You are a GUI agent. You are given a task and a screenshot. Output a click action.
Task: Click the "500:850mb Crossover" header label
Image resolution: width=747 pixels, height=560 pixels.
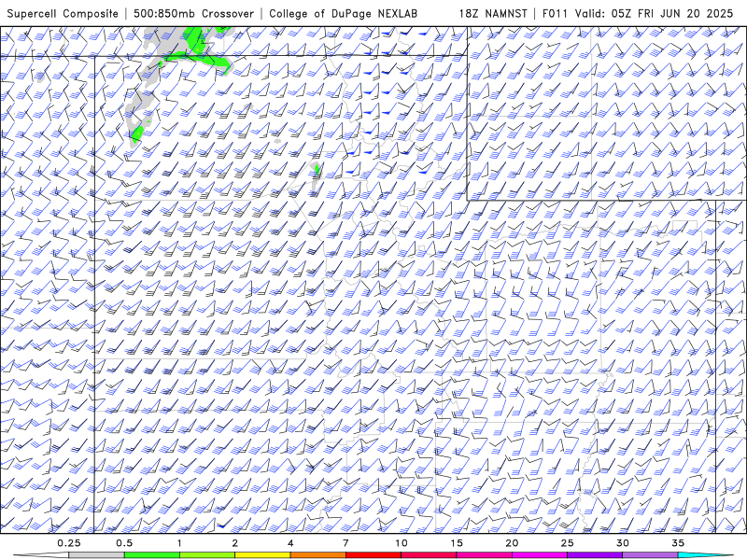coord(193,14)
